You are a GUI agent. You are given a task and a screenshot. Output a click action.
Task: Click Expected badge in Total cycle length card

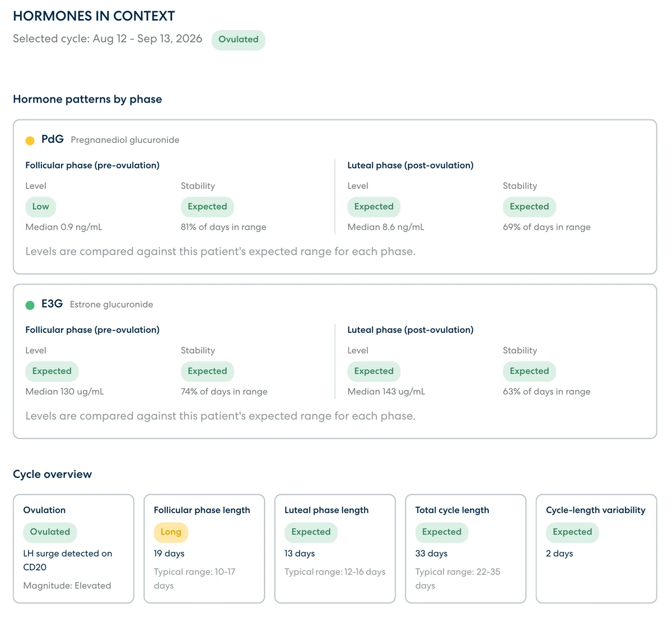coord(442,532)
